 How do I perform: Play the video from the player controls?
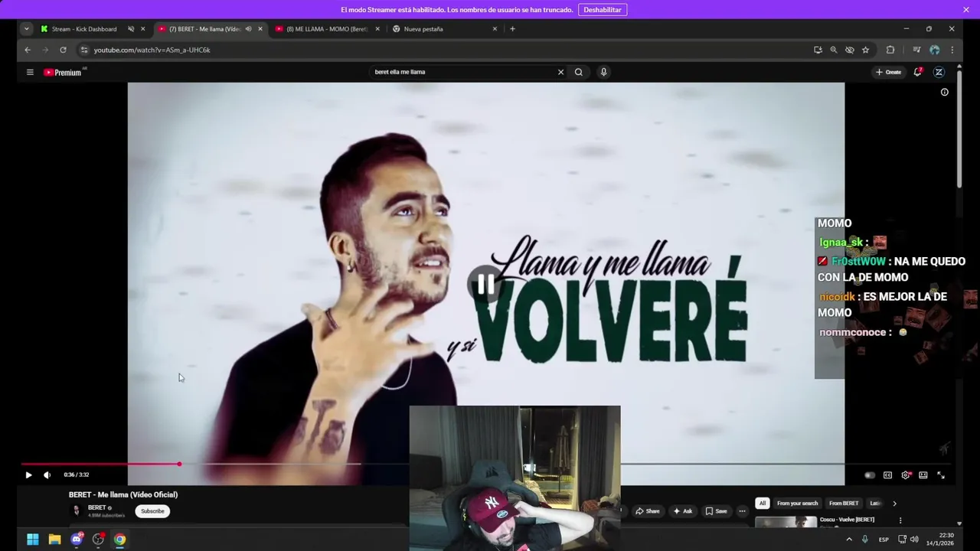tap(28, 474)
